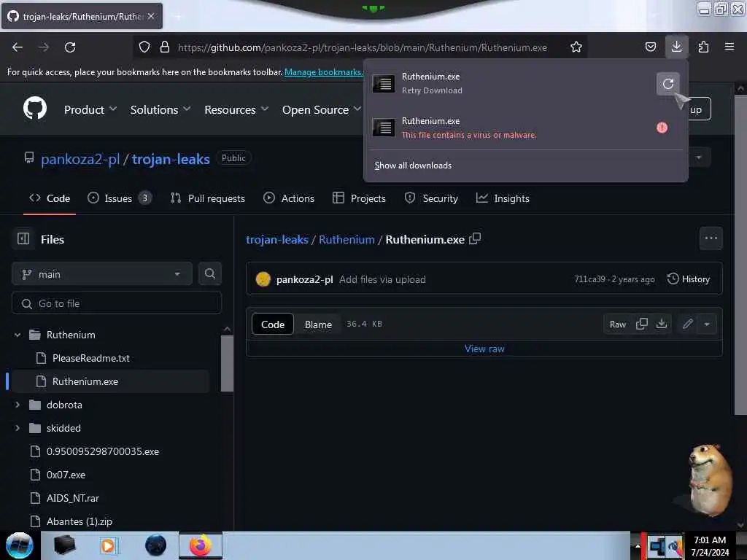Image resolution: width=747 pixels, height=560 pixels.
Task: Open commit History
Action: [x=689, y=279]
